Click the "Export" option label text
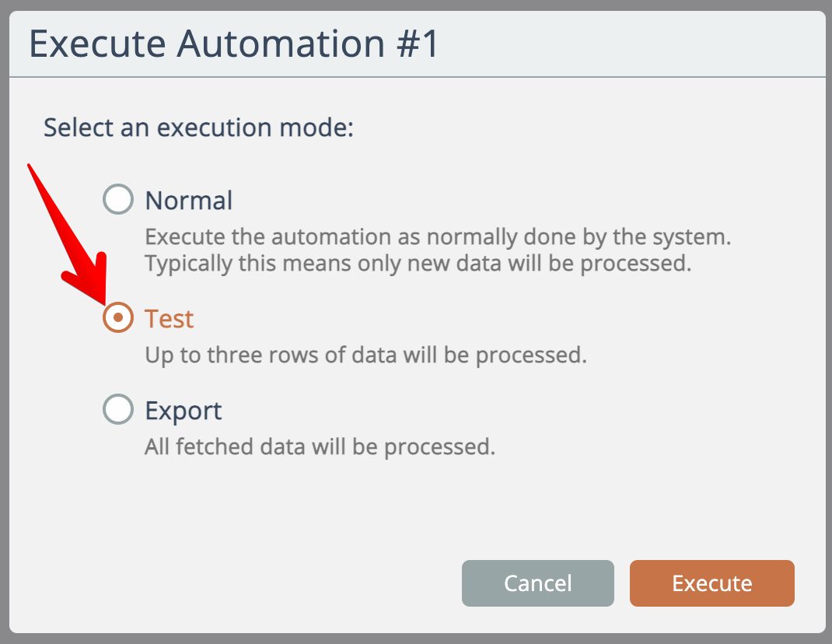This screenshot has width=832, height=644. (x=184, y=411)
